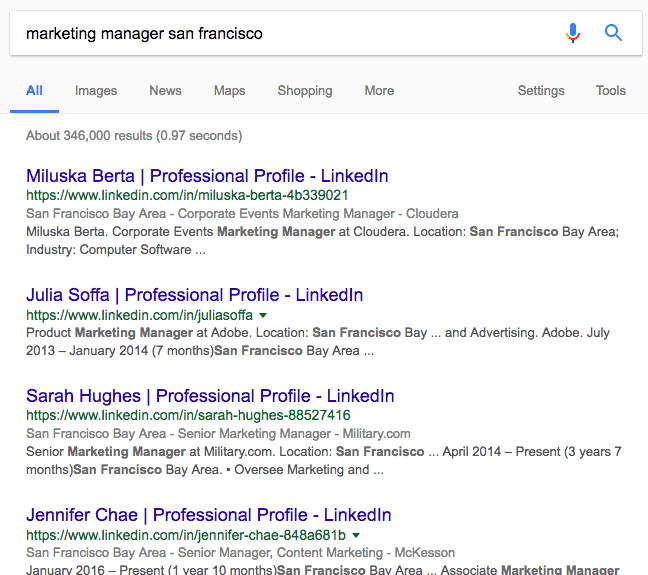Click the miluska-berta-4b339021 LinkedIn URL
Screen dimensions: 648x575
tap(187, 195)
